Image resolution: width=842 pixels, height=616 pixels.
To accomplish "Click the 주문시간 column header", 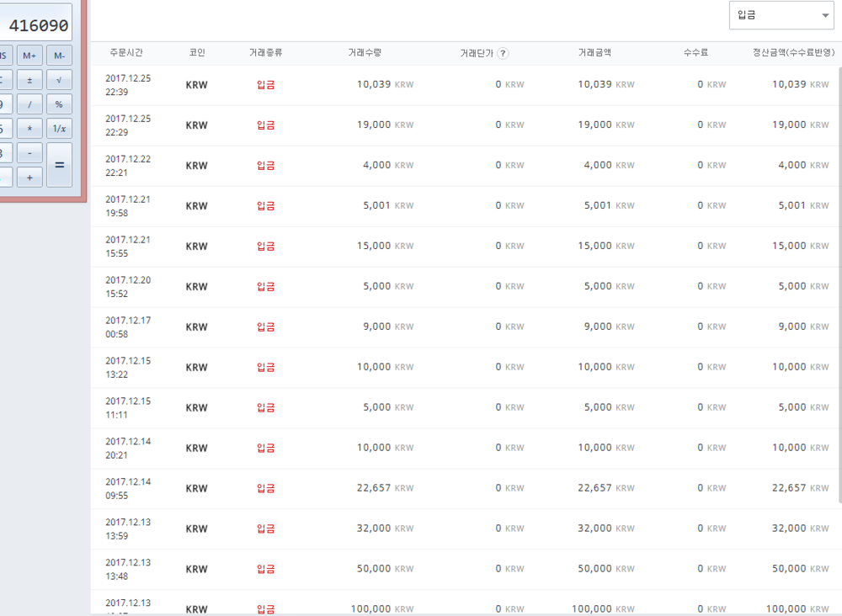I will tap(126, 53).
